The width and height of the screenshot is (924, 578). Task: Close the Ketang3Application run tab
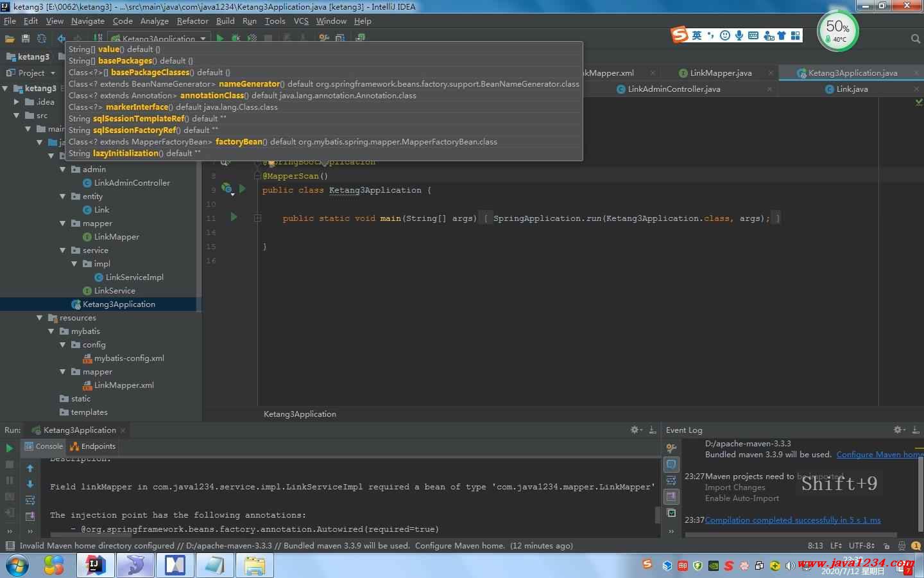123,430
